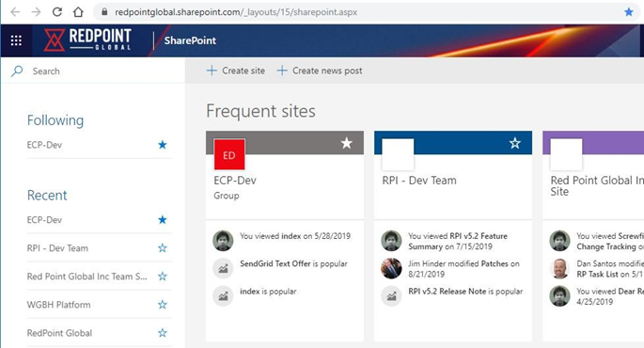Click the Following heading

(55, 120)
